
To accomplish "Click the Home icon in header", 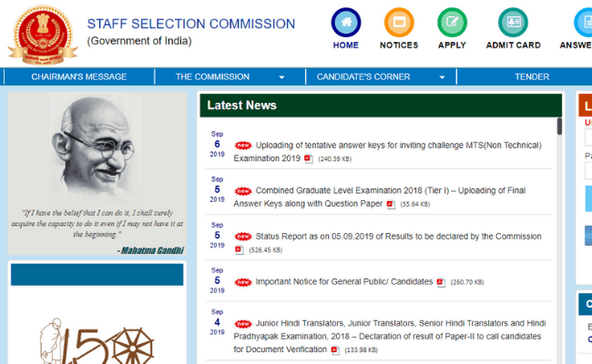I will [345, 22].
